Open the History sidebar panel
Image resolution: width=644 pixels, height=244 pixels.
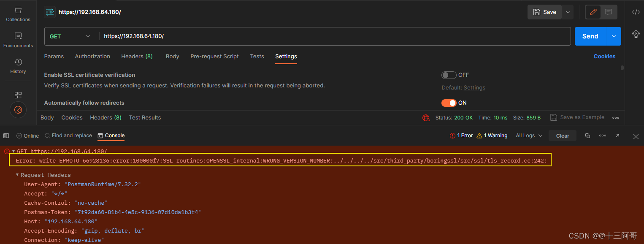[x=18, y=66]
